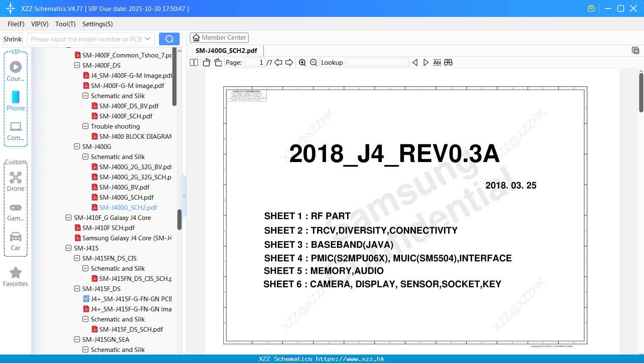Image resolution: width=644 pixels, height=363 pixels.
Task: Select the SM-J400G_SCH2.pdf tab
Action: (226, 50)
